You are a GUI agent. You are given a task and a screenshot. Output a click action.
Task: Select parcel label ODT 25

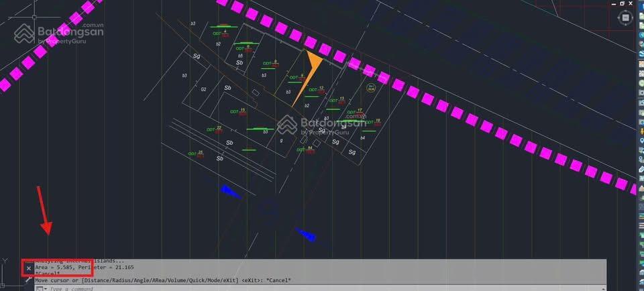click(197, 154)
